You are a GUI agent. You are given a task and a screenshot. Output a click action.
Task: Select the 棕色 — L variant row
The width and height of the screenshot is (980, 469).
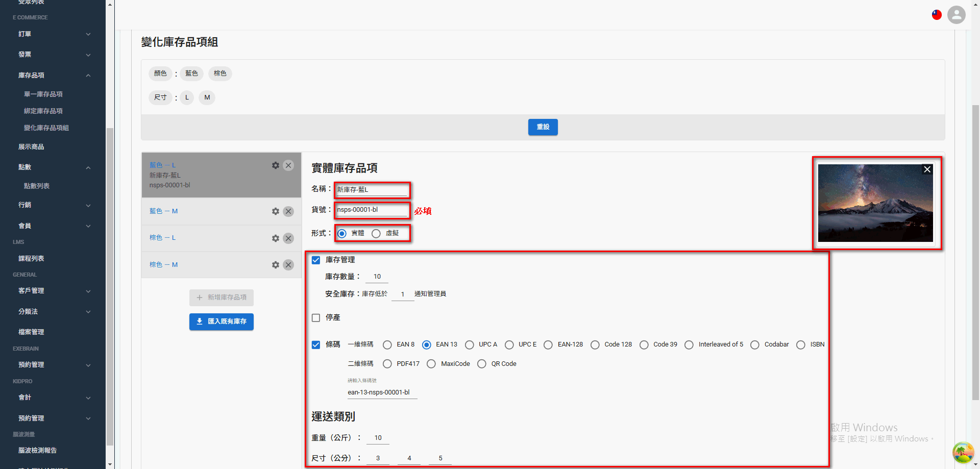click(x=222, y=238)
